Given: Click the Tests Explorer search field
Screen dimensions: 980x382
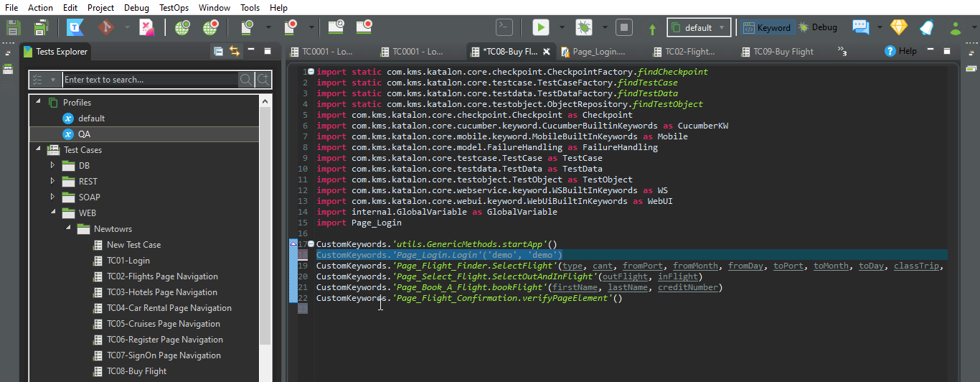Looking at the screenshot, I should [150, 80].
